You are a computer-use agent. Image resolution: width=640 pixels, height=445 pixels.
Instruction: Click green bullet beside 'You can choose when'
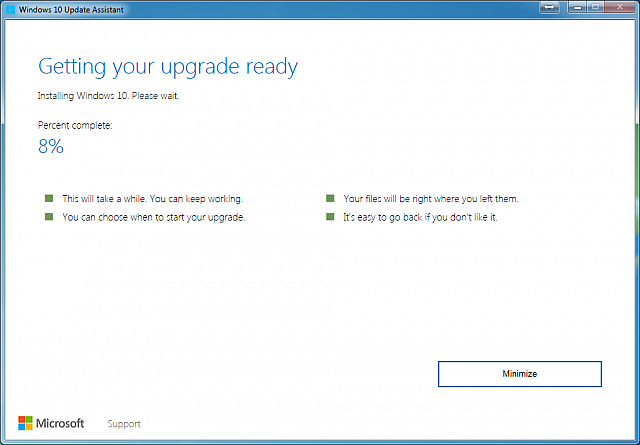49,216
